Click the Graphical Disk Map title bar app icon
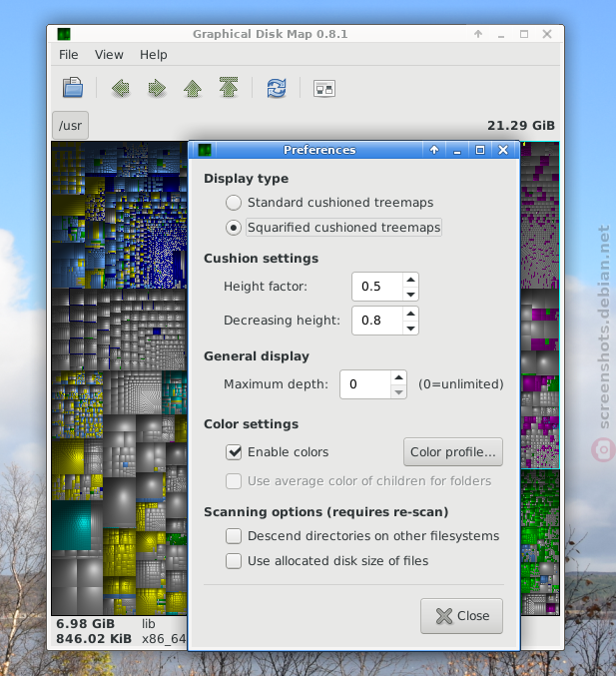The height and width of the screenshot is (676, 616). pyautogui.click(x=64, y=34)
